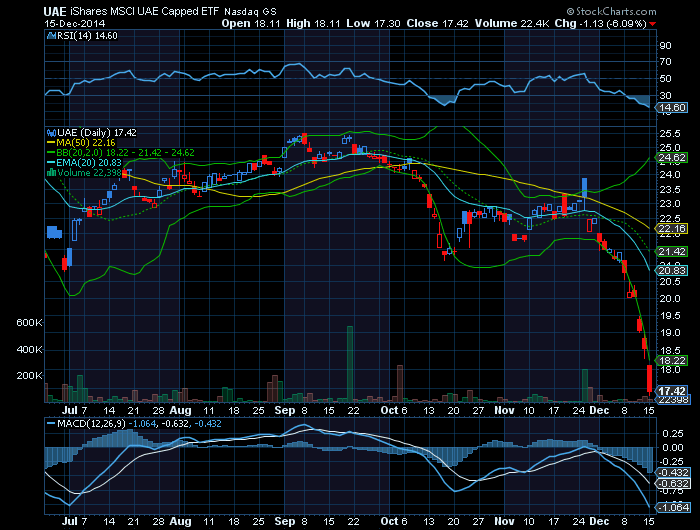The image size is (700, 530).
Task: Click the Volume 22.4K header value
Action: (x=512, y=24)
